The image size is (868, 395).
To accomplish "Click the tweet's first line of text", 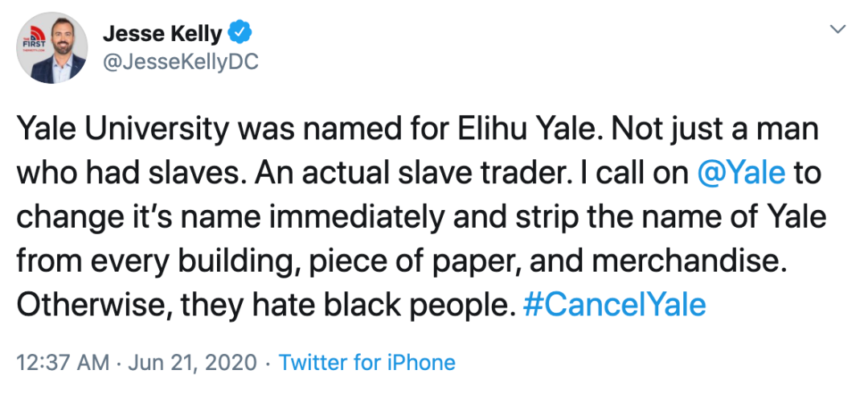I will click(418, 130).
